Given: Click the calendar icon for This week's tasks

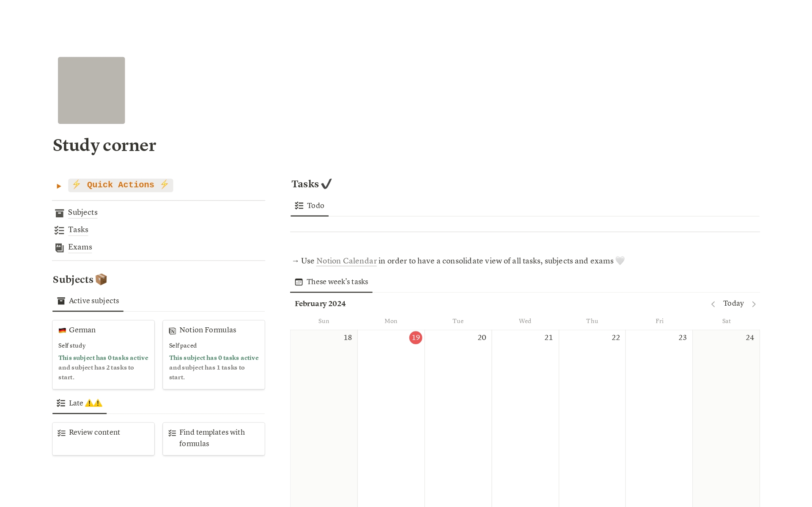Looking at the screenshot, I should [x=299, y=282].
